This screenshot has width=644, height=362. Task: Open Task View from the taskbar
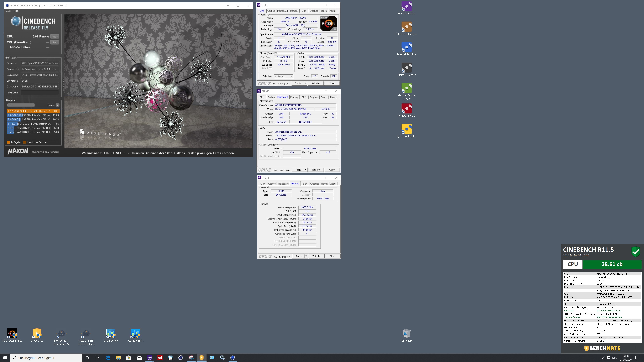pos(97,358)
